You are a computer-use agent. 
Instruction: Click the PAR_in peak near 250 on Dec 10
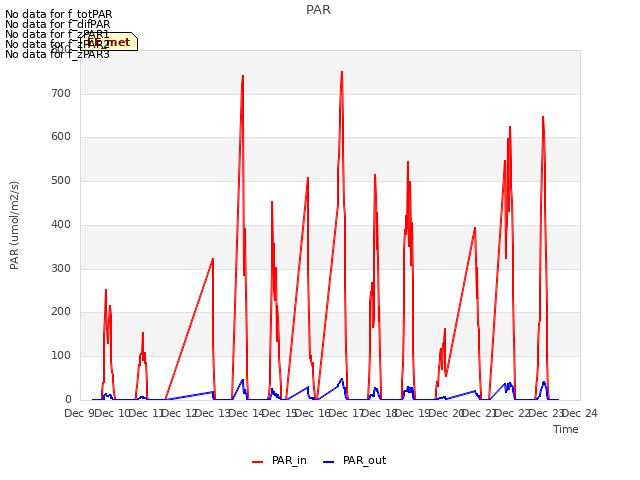106,290
